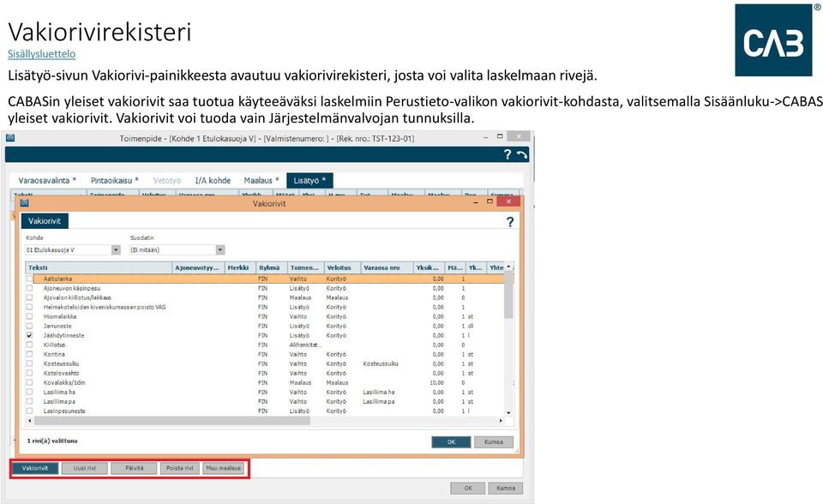Image resolution: width=823 pixels, height=504 pixels.
Task: Select the Lisätyö tab
Action: 309,181
